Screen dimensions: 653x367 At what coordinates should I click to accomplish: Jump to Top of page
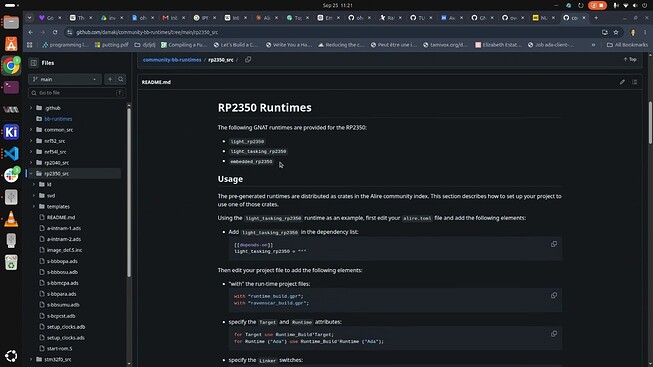(630, 60)
